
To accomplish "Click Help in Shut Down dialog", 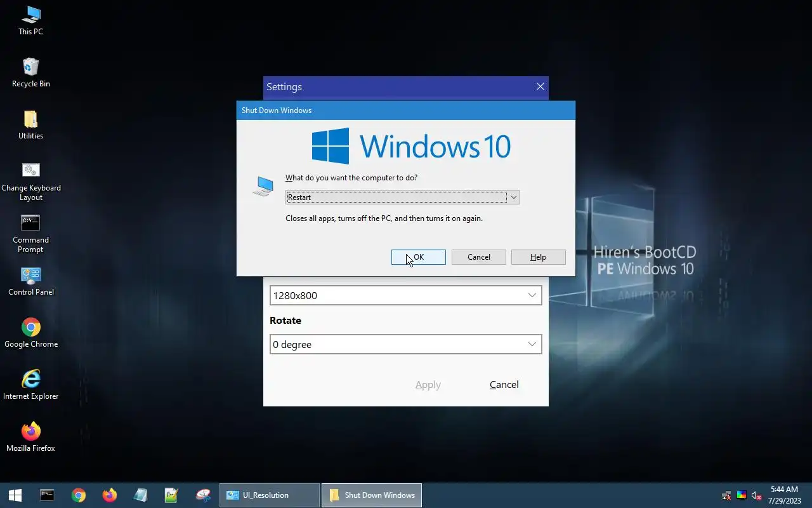I will coord(538,257).
